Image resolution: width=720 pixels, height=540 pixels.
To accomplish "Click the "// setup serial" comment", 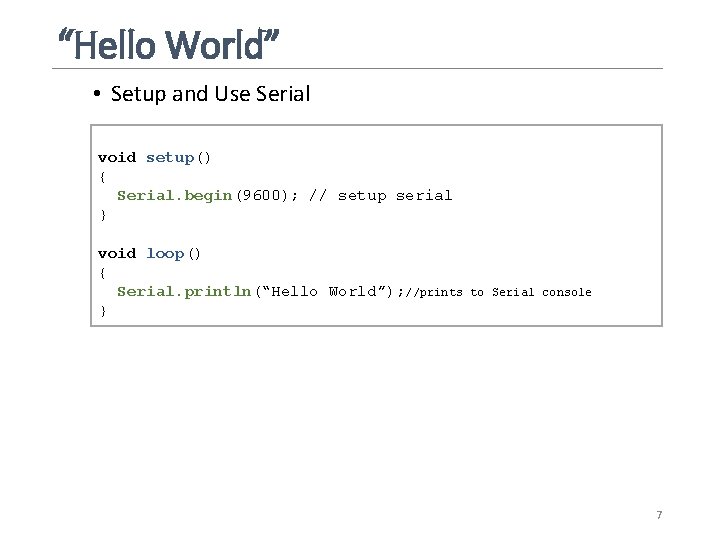I will pos(381,196).
